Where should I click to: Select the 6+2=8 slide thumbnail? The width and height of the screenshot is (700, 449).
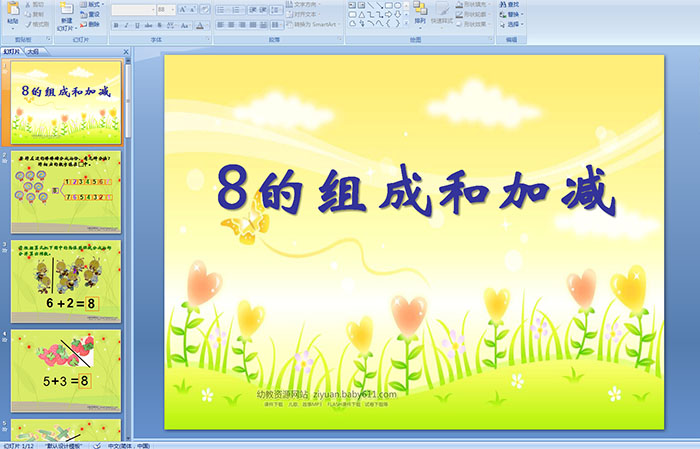(66, 281)
